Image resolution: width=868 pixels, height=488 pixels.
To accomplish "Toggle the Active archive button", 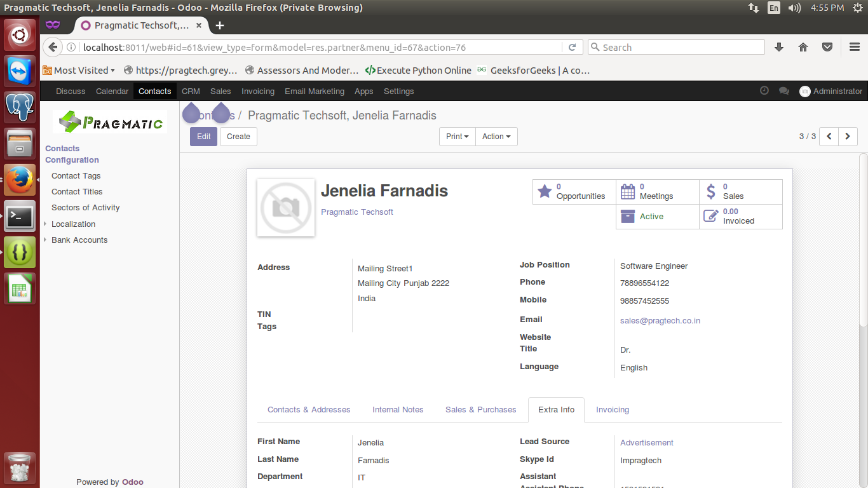I will click(658, 216).
